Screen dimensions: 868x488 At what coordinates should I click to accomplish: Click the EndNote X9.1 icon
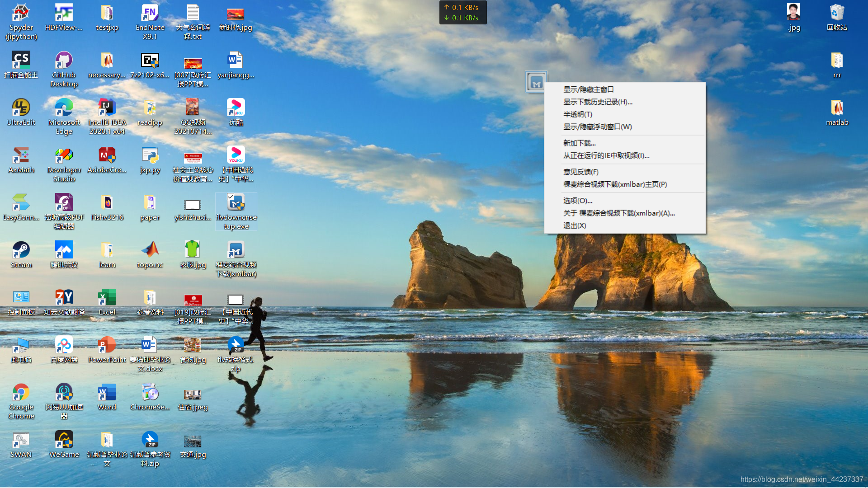(150, 13)
